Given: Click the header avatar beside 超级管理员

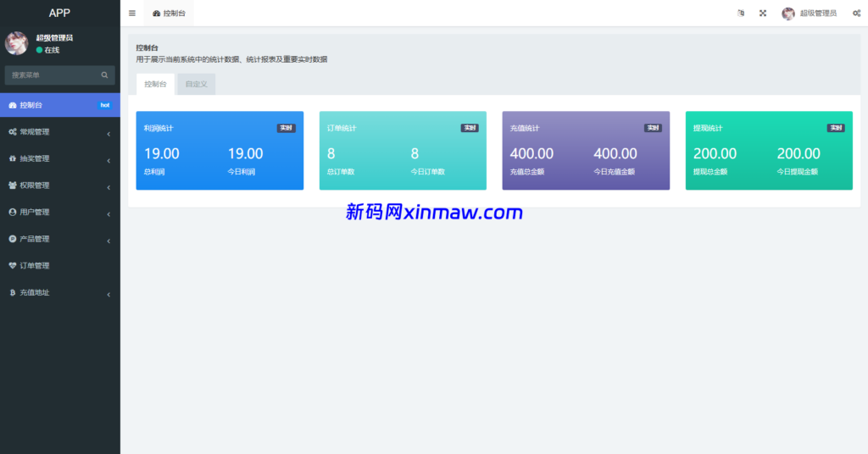Looking at the screenshot, I should (x=788, y=14).
